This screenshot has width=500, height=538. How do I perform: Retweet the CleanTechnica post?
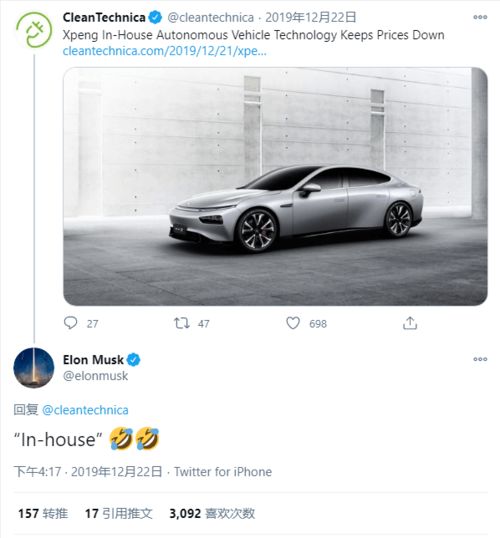pyautogui.click(x=182, y=323)
